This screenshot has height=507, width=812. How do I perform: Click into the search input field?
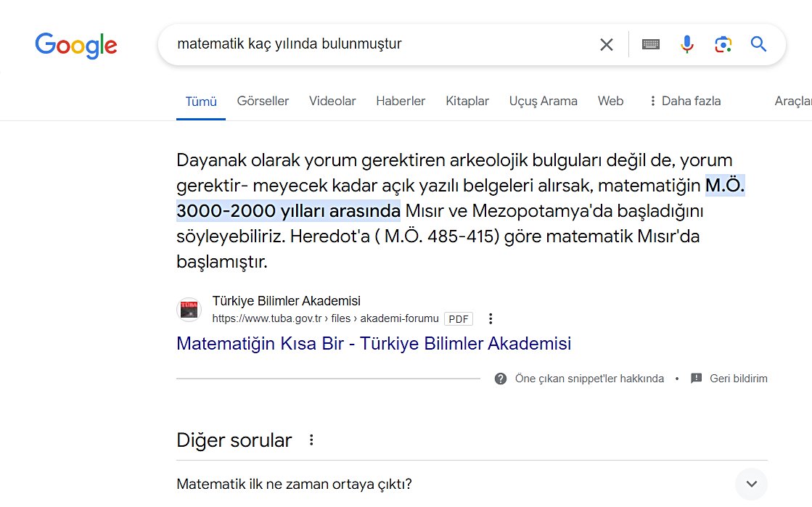point(377,44)
